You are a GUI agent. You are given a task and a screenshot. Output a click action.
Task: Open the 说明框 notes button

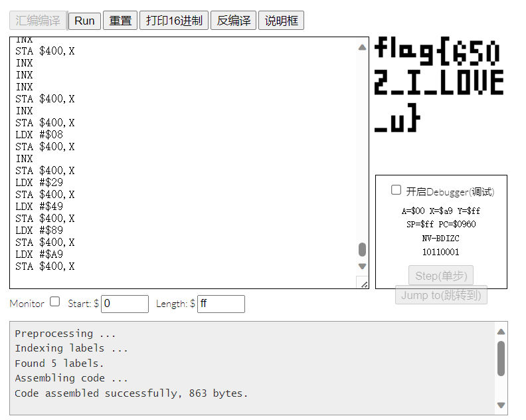coord(281,21)
